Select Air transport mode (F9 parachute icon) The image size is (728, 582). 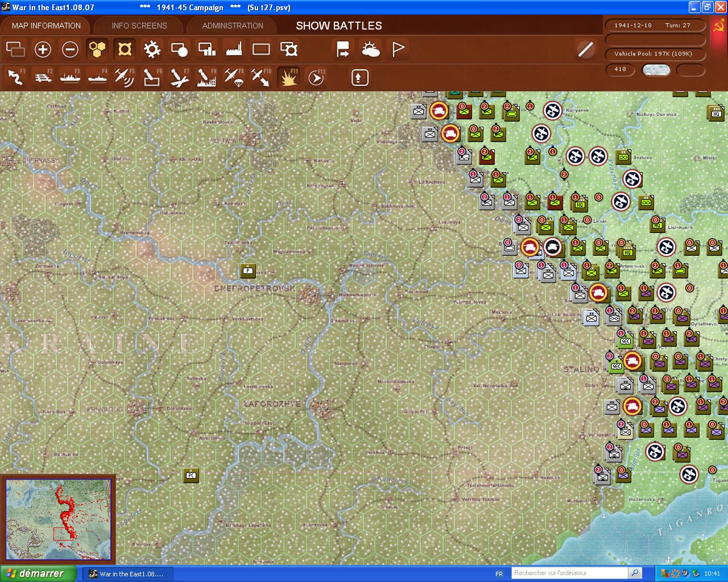coord(234,77)
